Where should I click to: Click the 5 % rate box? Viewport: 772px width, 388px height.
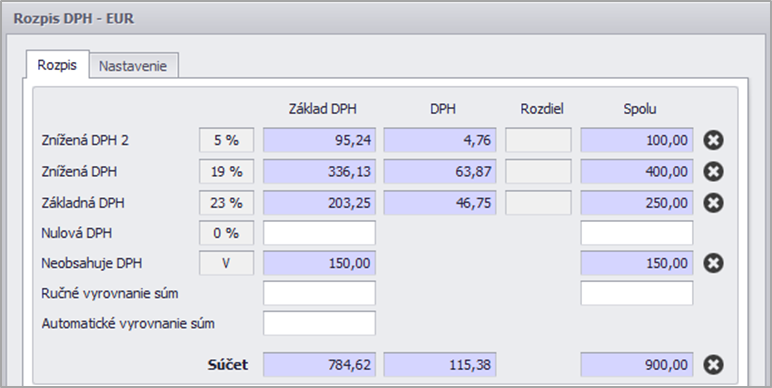point(226,140)
